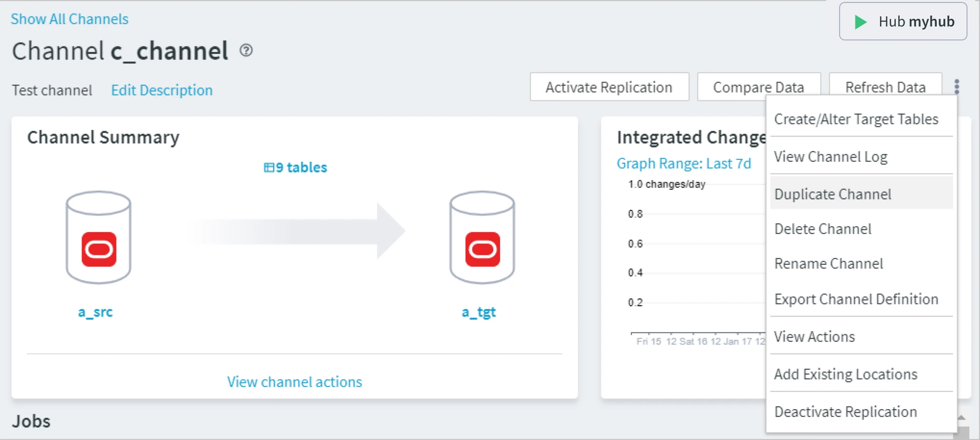
Task: Select Deactivate Replication in the menu
Action: 845,412
